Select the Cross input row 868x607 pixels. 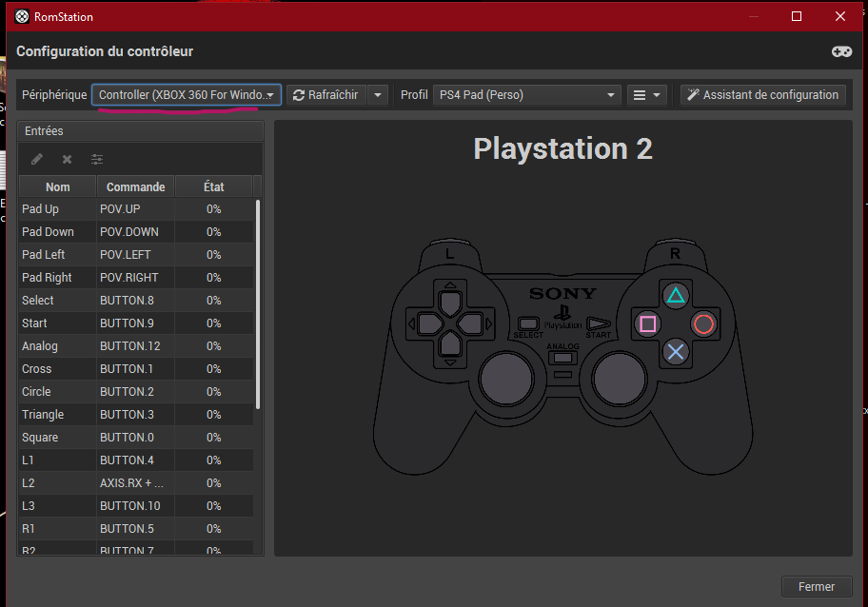(x=136, y=368)
